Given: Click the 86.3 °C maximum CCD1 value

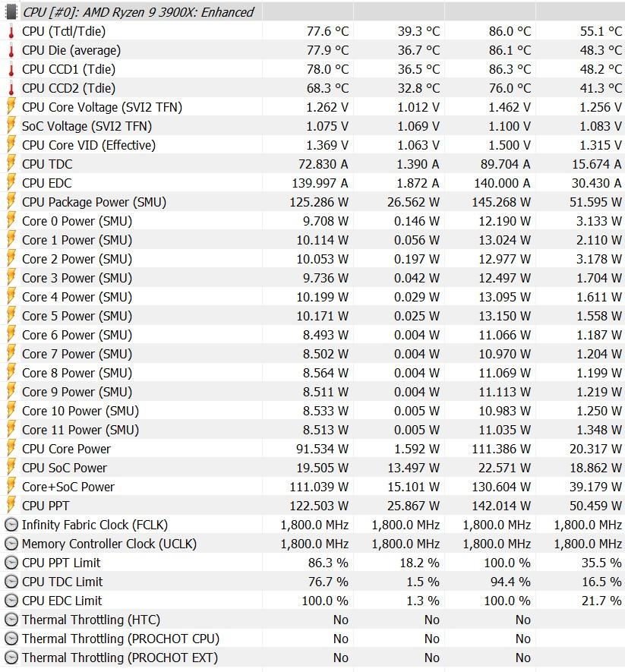Looking at the screenshot, I should [x=510, y=69].
